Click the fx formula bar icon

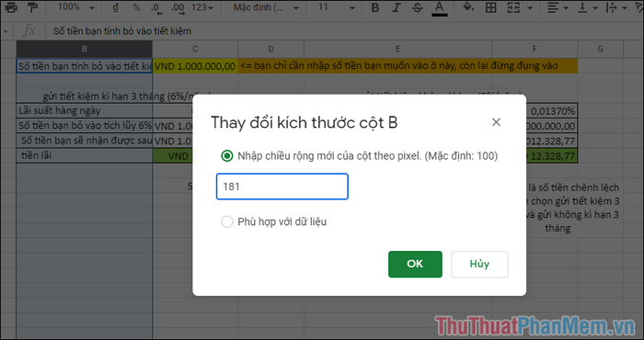(x=29, y=30)
